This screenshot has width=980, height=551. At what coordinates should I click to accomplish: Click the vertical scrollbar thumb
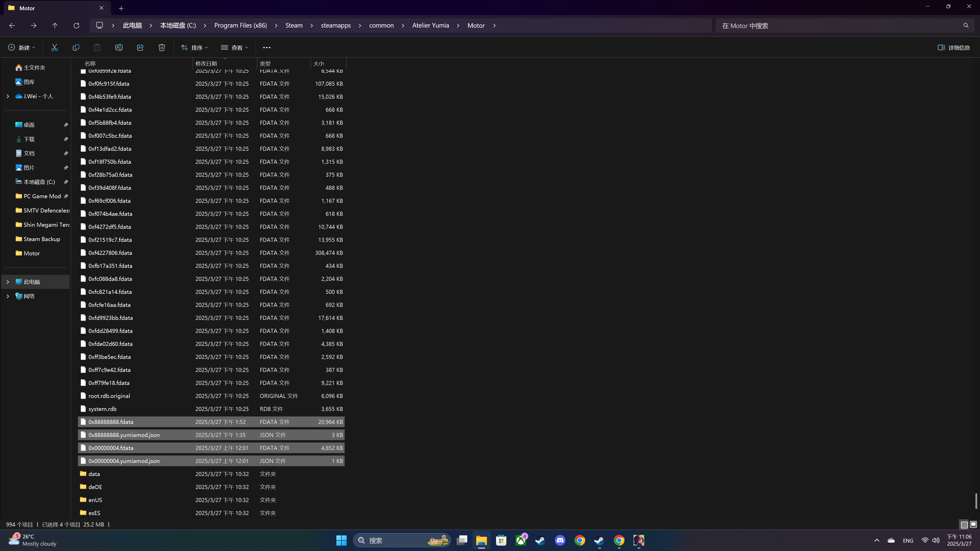coord(976,501)
